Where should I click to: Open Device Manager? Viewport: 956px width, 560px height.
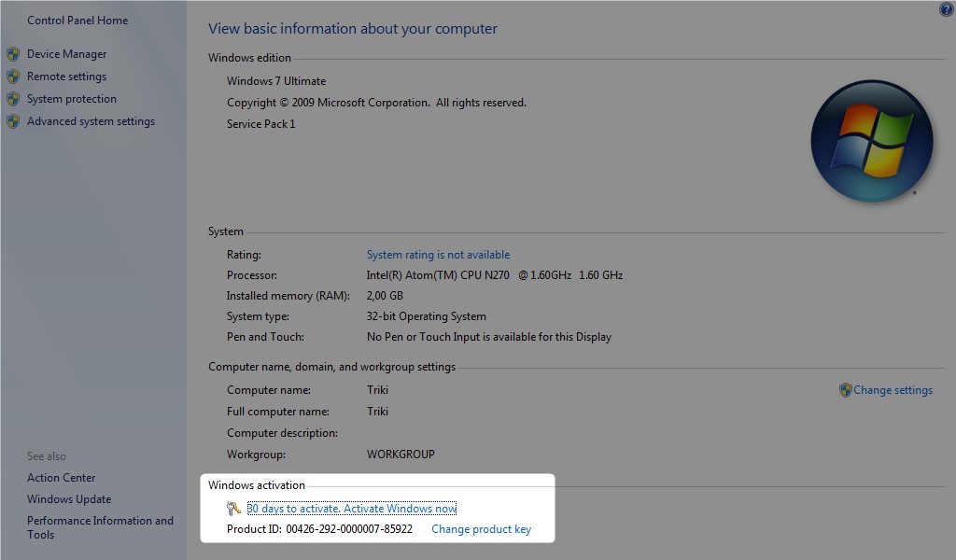[67, 54]
